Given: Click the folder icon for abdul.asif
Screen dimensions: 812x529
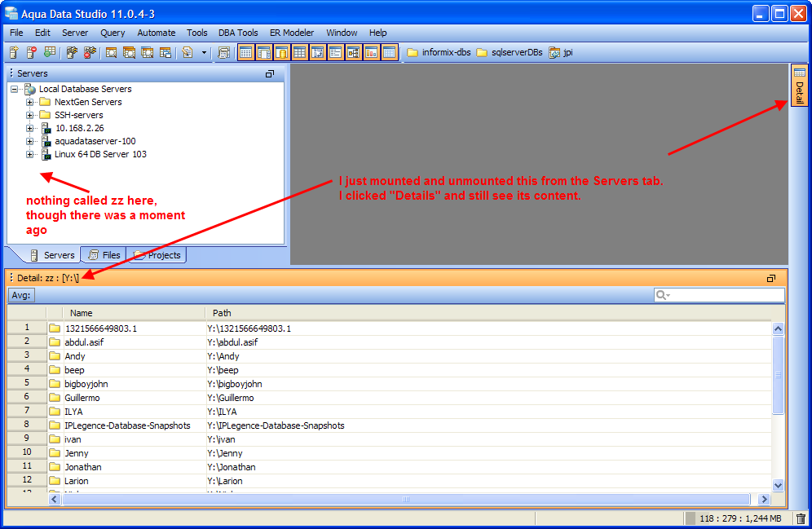Looking at the screenshot, I should coord(55,342).
